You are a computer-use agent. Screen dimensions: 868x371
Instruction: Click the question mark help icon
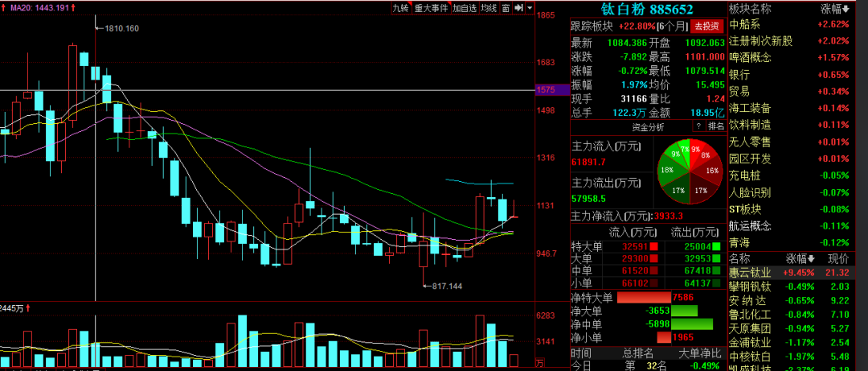699,126
